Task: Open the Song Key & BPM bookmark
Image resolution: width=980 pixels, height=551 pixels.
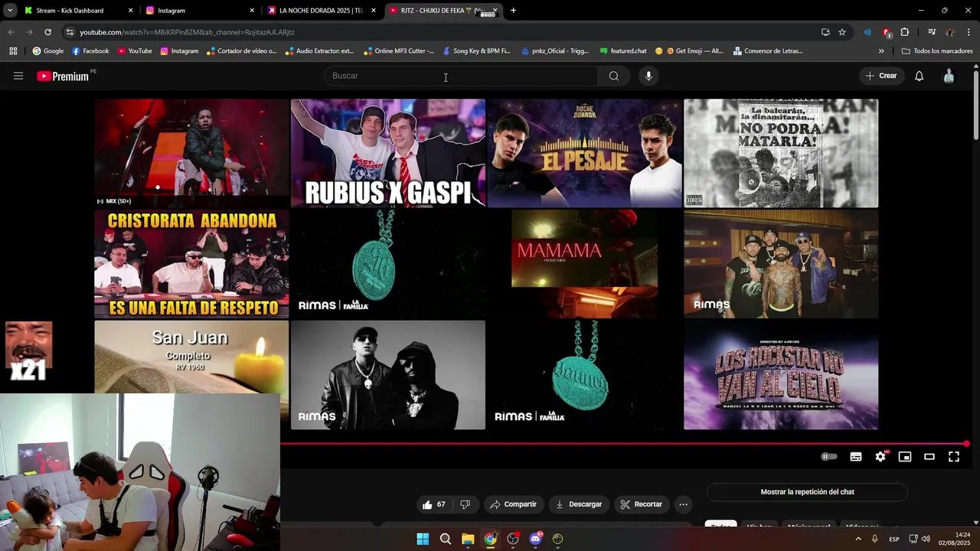Action: (475, 51)
